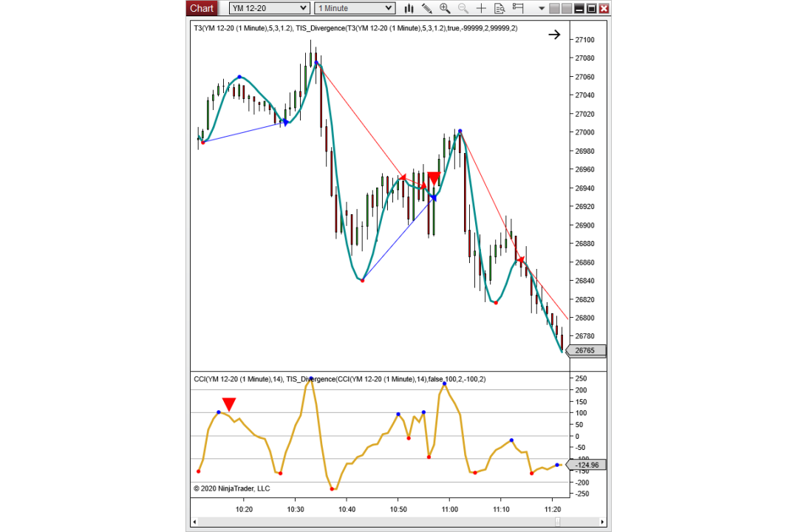Click the scrollbar right arrow
Image resolution: width=798 pixels, height=532 pixels.
tap(603, 522)
